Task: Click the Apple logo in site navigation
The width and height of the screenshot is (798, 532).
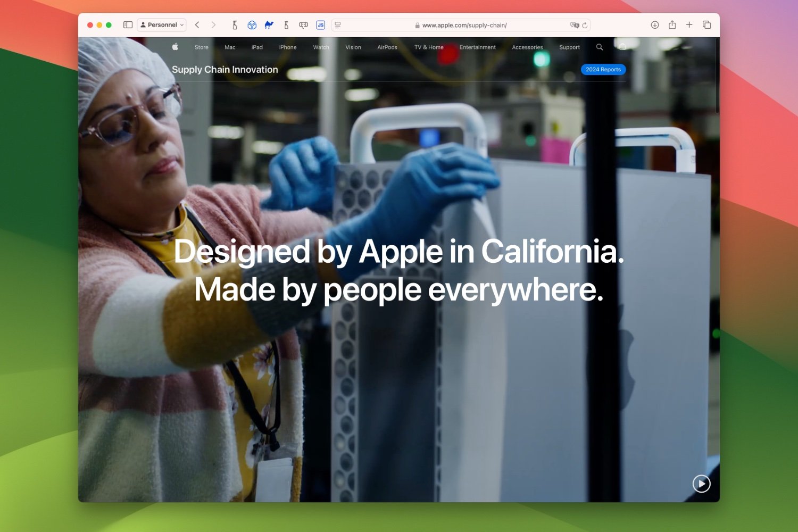Action: tap(175, 47)
